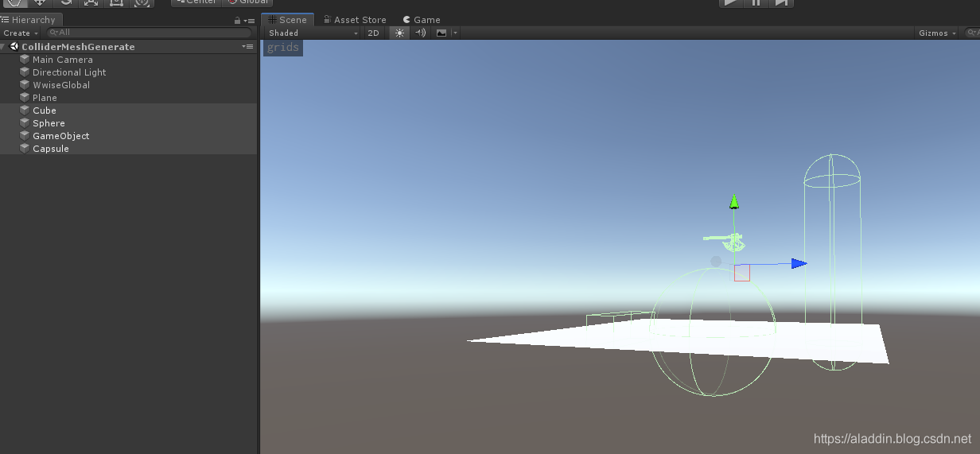The height and width of the screenshot is (454, 980).
Task: Start Play mode
Action: 731,2
